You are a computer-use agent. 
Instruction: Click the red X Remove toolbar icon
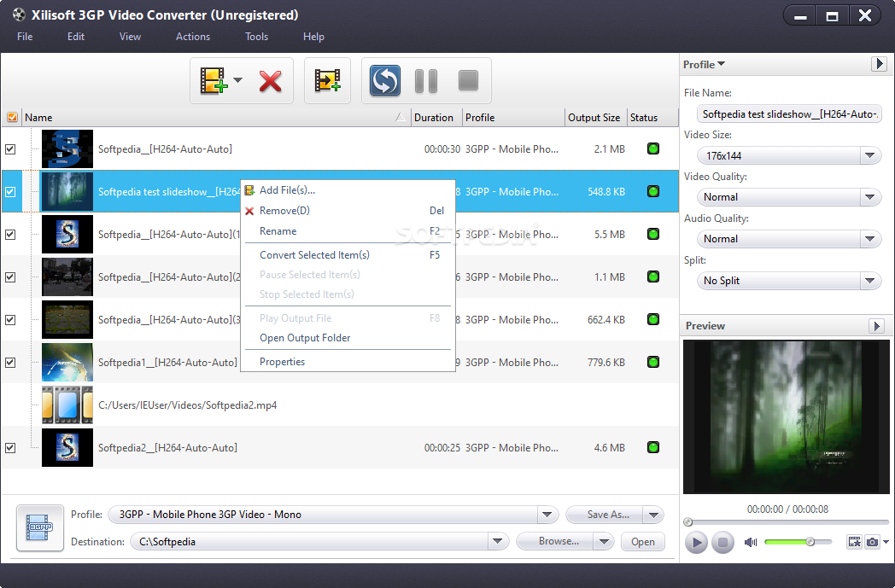[270, 81]
